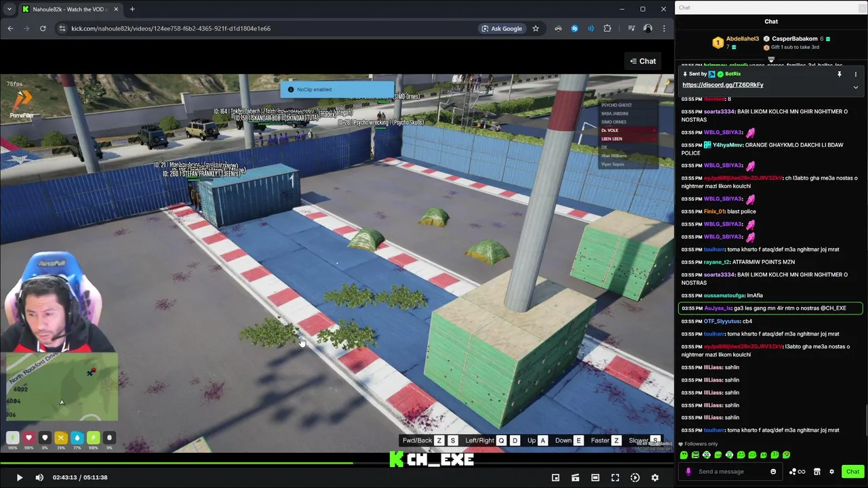Click Ask Google button
The height and width of the screenshot is (488, 868).
click(x=502, y=28)
